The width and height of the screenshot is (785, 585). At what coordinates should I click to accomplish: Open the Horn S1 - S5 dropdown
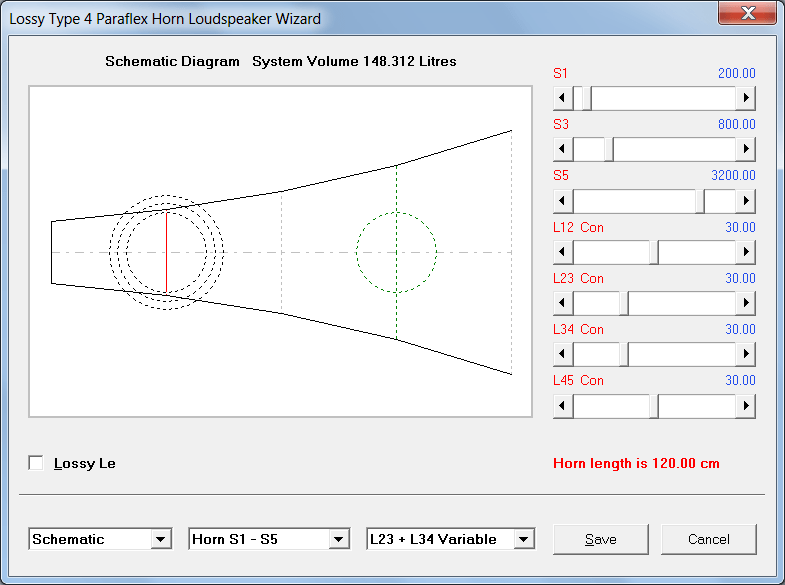(x=269, y=539)
